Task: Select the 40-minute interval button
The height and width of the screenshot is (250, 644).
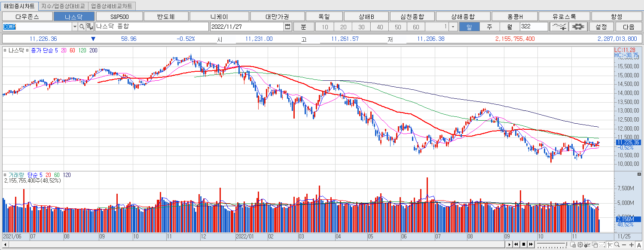Action: (380, 27)
